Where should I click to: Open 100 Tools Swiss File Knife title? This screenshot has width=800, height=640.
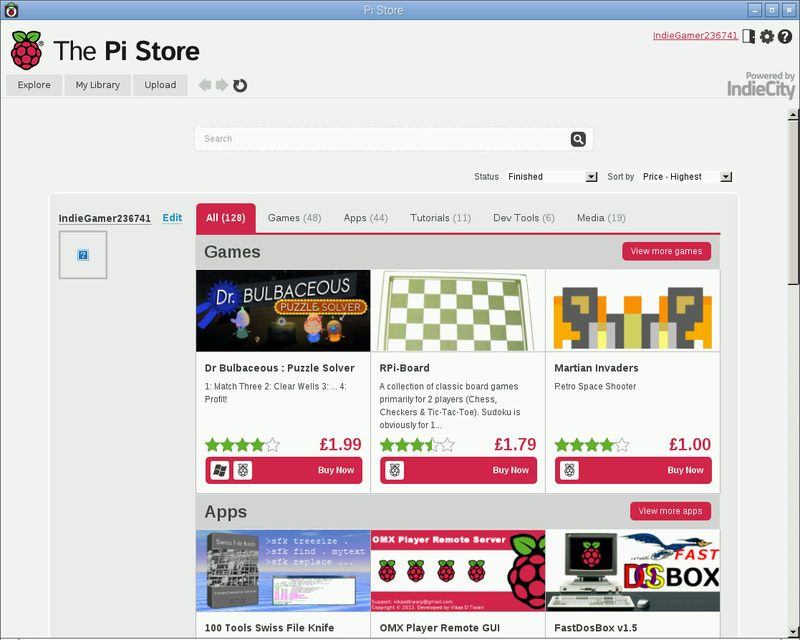tap(269, 628)
